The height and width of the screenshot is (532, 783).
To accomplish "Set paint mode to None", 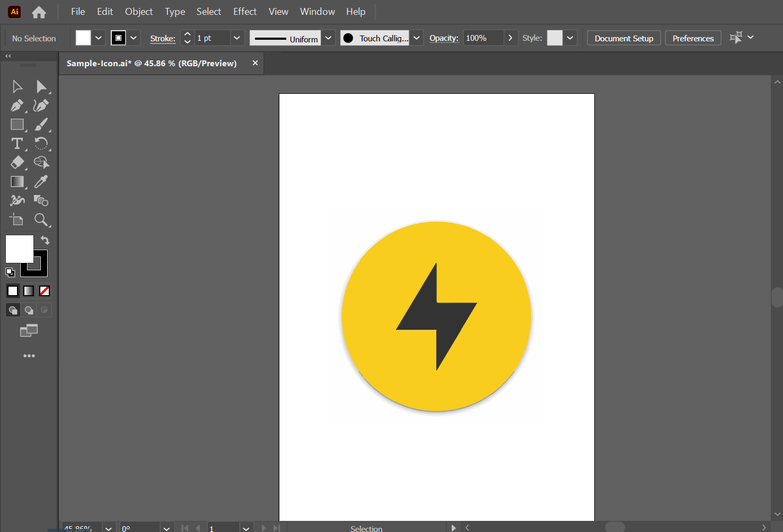I will point(45,291).
